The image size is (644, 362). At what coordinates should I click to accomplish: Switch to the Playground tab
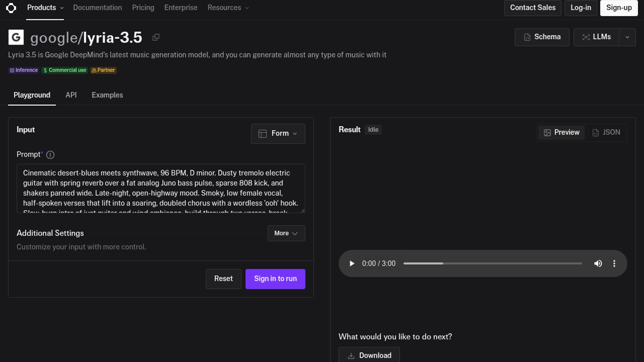tap(32, 95)
